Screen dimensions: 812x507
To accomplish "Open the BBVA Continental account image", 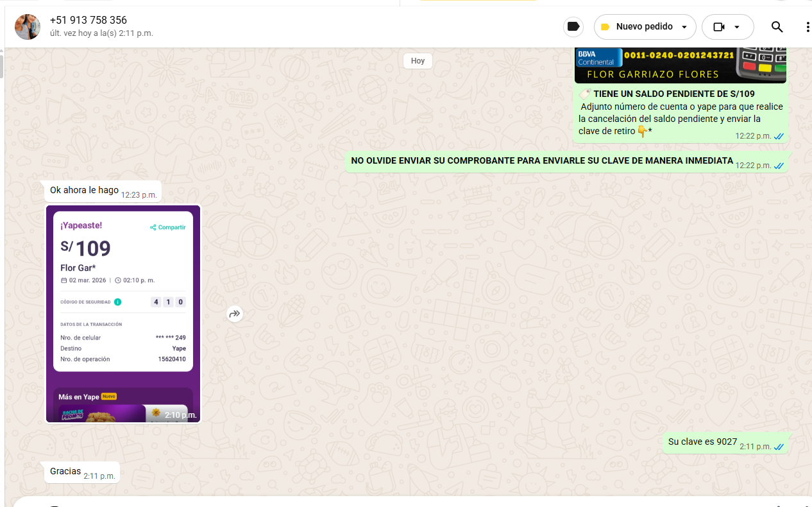I will pyautogui.click(x=680, y=65).
